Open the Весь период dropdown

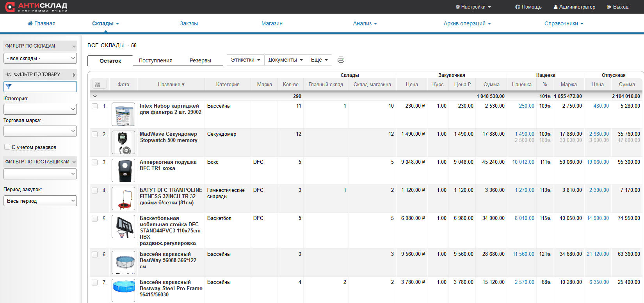click(x=40, y=201)
